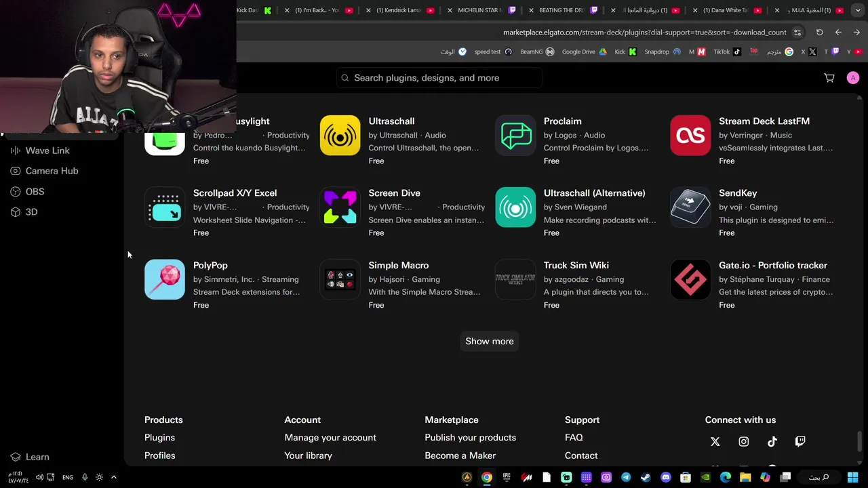Select Camera Hub in the sidebar
Viewport: 868px width, 488px height.
pyautogui.click(x=44, y=171)
